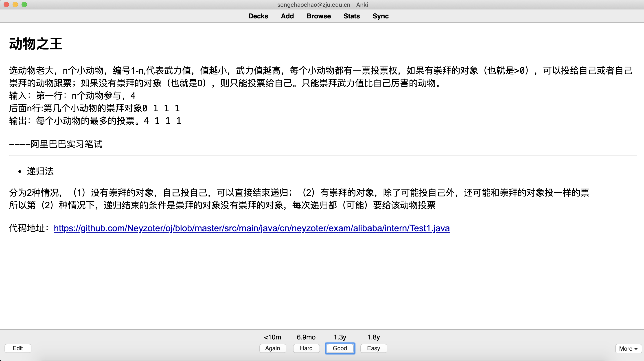Mark card as Easy
Screen dimensions: 644x361
tap(373, 348)
